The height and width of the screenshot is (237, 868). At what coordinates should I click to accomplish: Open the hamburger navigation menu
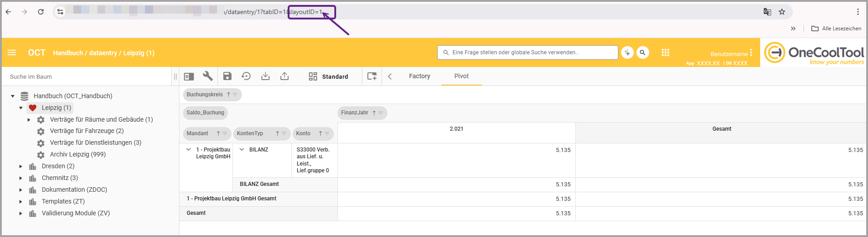click(x=12, y=52)
